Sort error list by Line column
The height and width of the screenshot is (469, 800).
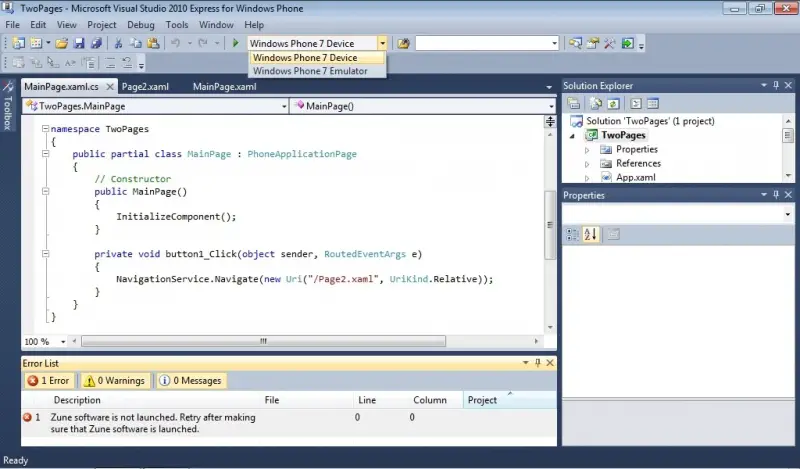click(x=367, y=400)
